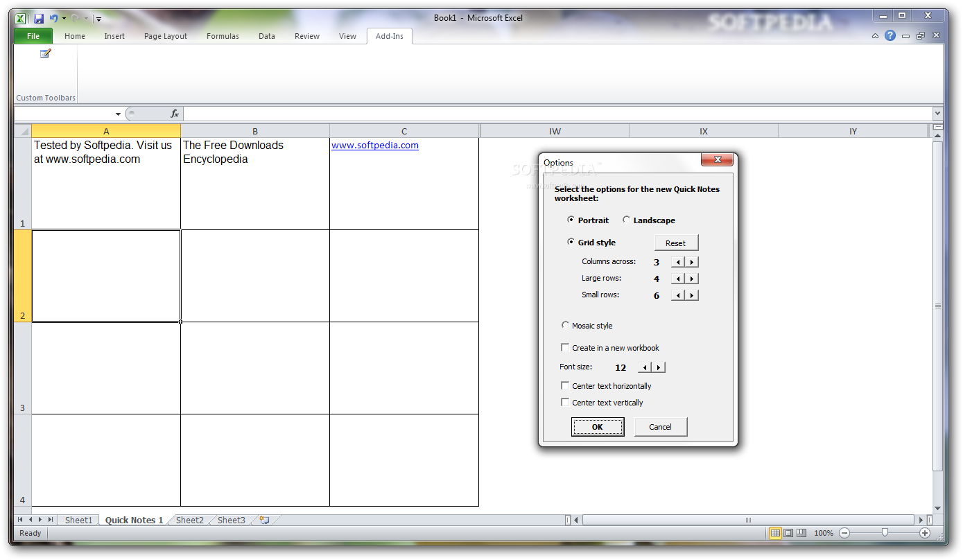Switch to the Sheet1 worksheet tab
963x560 pixels.
tap(78, 520)
